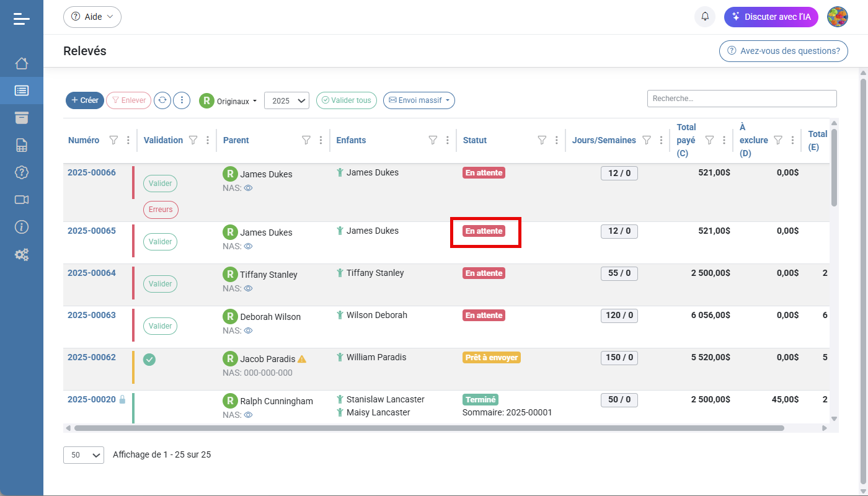Open the toolbar three-dot more options menu
Image resolution: width=868 pixels, height=496 pixels.
pos(182,100)
